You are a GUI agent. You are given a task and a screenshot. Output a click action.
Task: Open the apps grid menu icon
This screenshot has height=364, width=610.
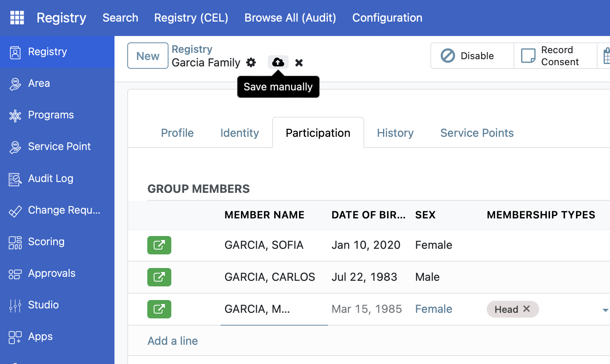[x=17, y=18]
